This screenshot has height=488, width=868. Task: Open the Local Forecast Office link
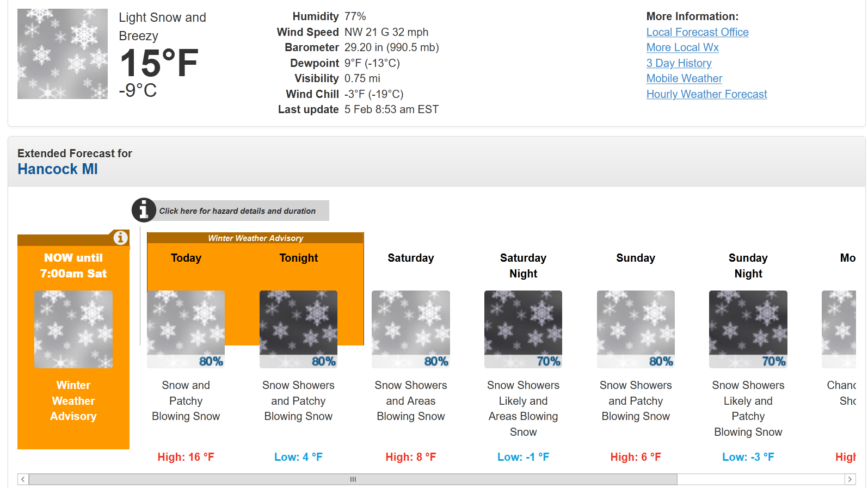coord(697,32)
